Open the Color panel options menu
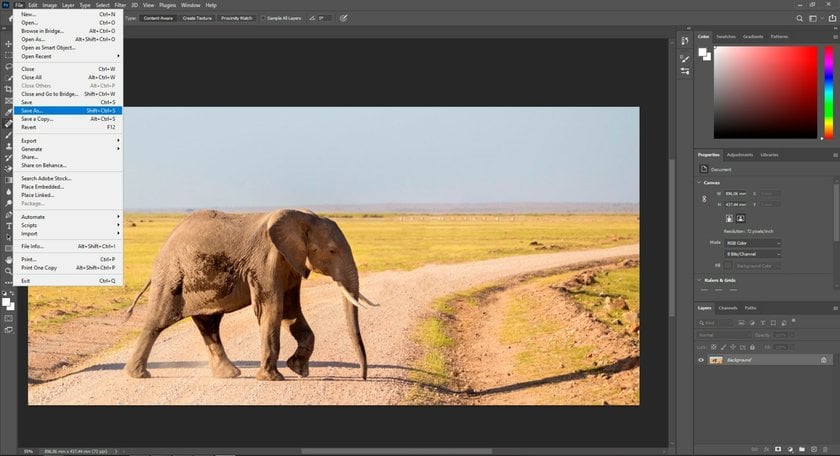 click(835, 36)
